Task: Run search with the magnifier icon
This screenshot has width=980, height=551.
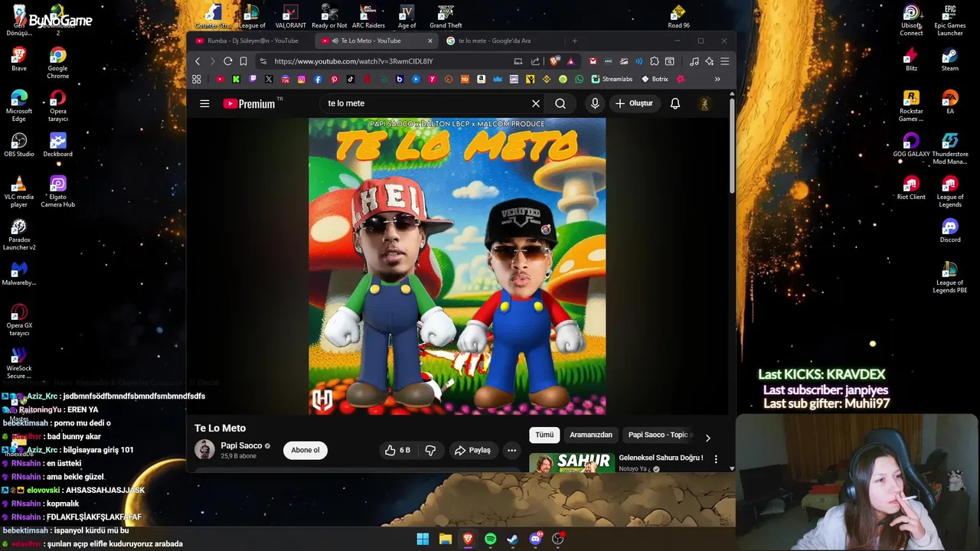Action: (560, 103)
